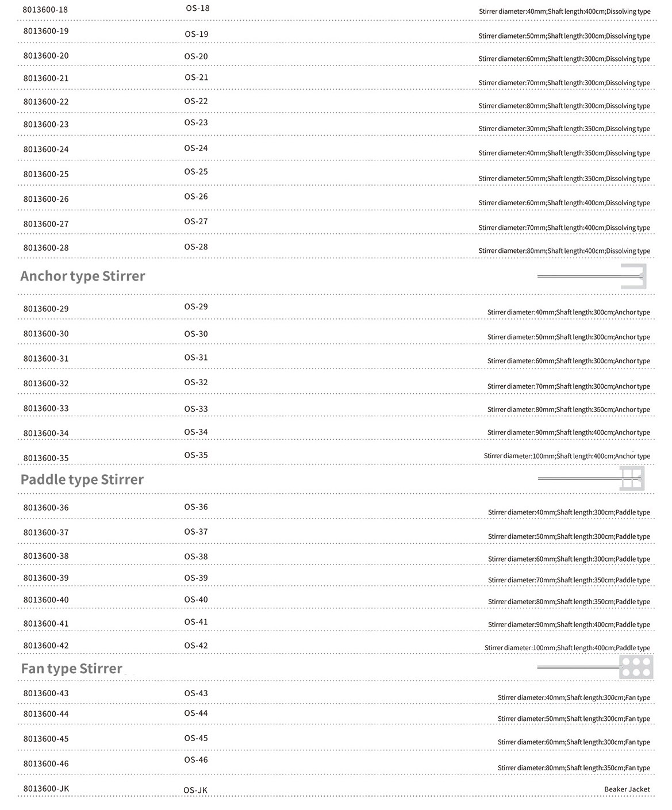Select the OS-36 model cell

pos(196,507)
